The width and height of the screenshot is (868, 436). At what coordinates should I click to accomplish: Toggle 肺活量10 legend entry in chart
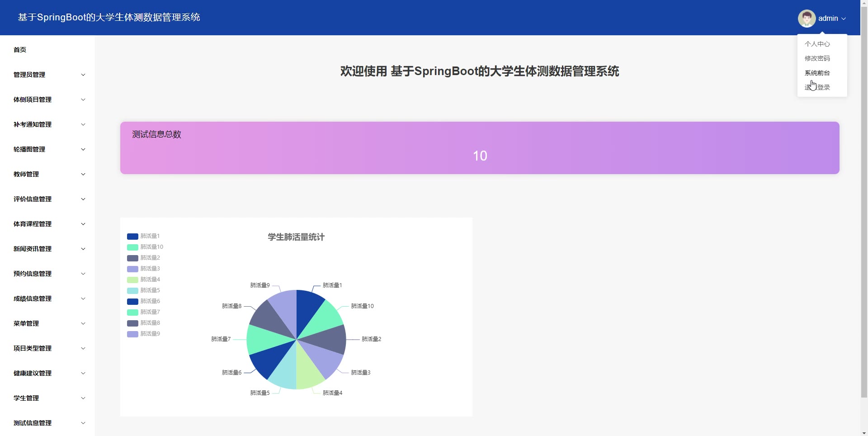tap(145, 247)
